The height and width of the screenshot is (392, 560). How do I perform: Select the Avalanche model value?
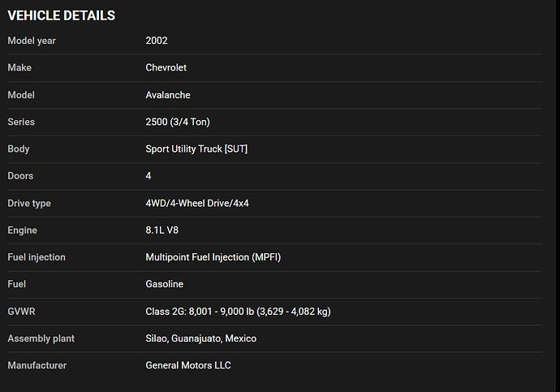pyautogui.click(x=168, y=95)
